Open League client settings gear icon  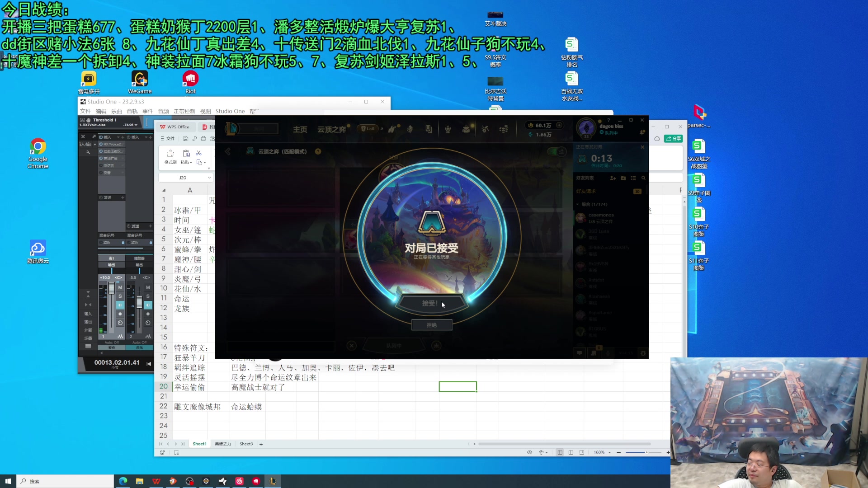click(631, 120)
